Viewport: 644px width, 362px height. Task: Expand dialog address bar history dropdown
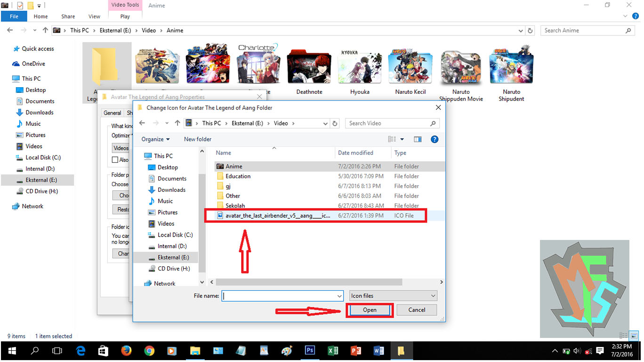point(325,123)
